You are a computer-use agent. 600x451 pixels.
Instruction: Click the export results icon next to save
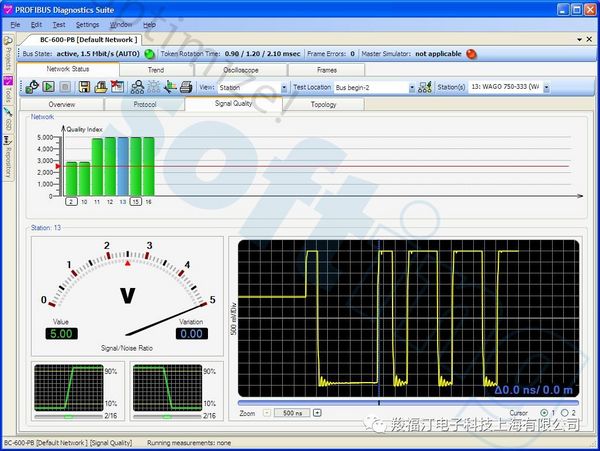101,87
